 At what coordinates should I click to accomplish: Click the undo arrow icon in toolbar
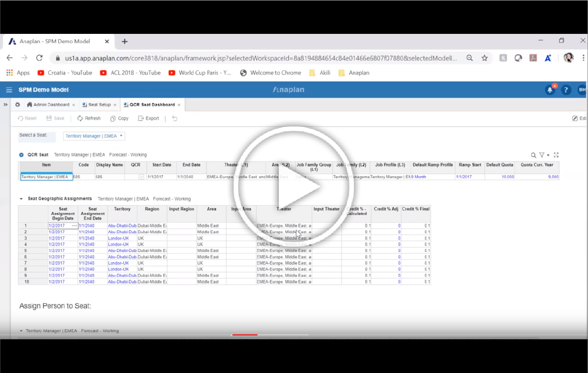[x=174, y=118]
